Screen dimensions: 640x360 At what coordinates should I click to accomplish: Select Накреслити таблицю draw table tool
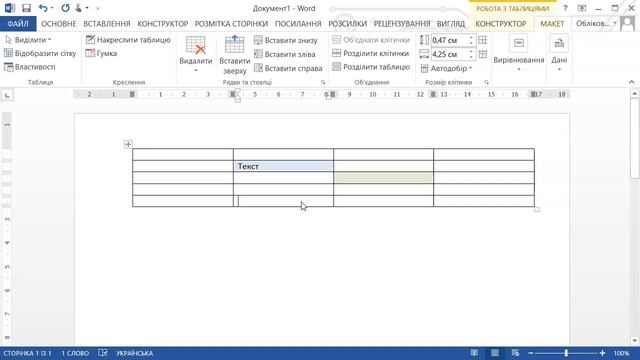coord(128,40)
